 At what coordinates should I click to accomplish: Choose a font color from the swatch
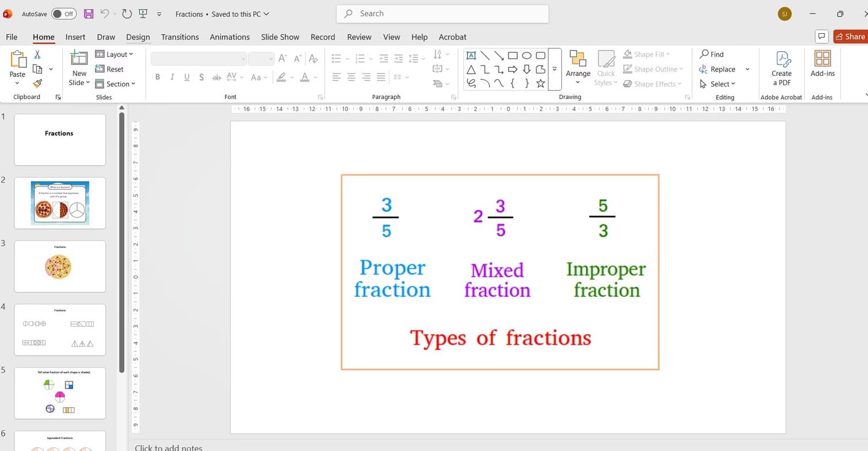[x=305, y=77]
